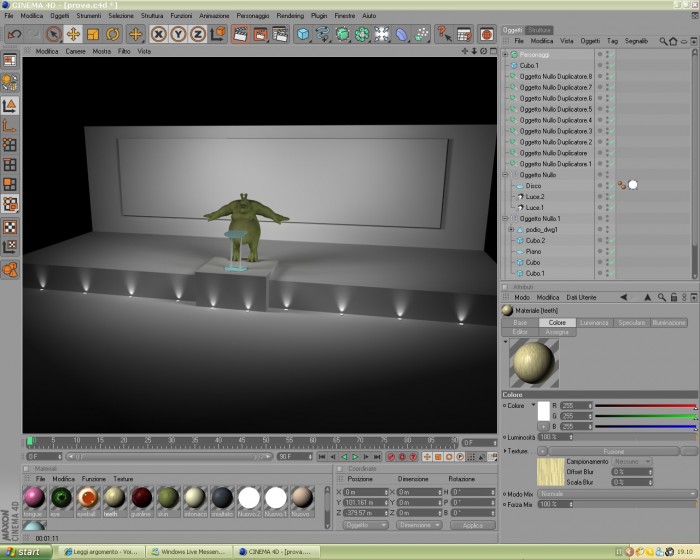Expand the podio_dwg1 tree node
The height and width of the screenshot is (560, 700).
click(x=511, y=230)
